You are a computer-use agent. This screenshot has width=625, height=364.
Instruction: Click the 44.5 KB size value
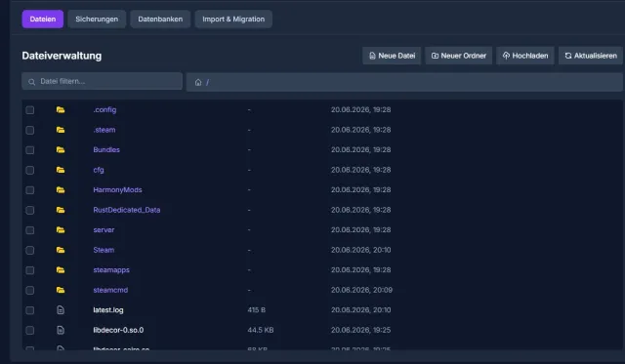pyautogui.click(x=261, y=330)
